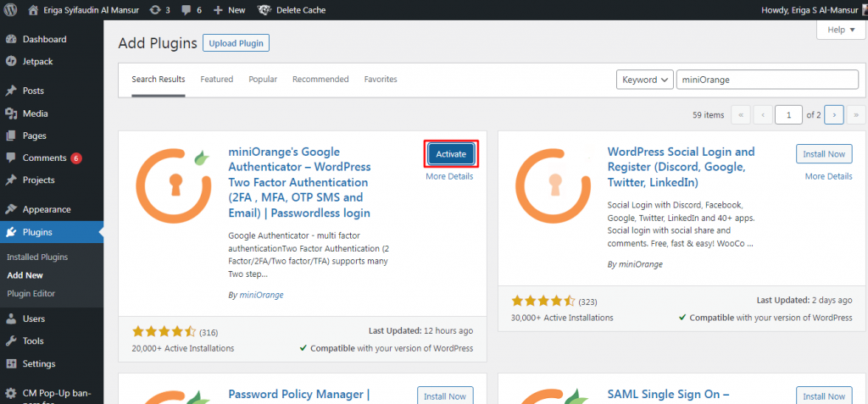Click the 59 items count text

708,115
